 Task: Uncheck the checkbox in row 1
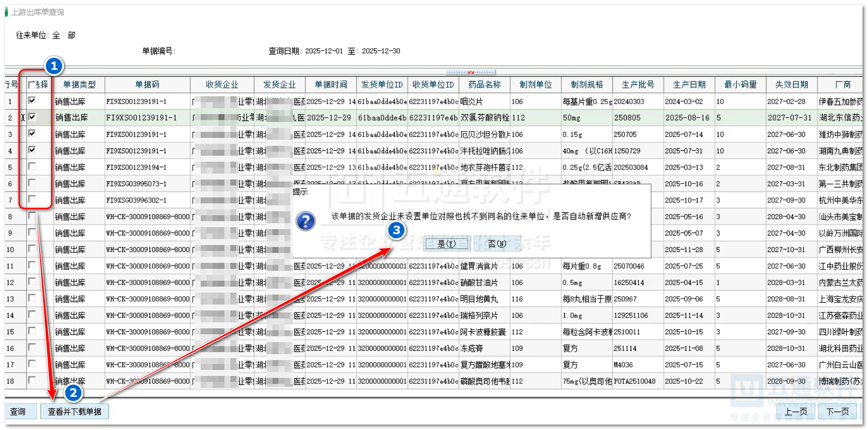click(x=32, y=101)
